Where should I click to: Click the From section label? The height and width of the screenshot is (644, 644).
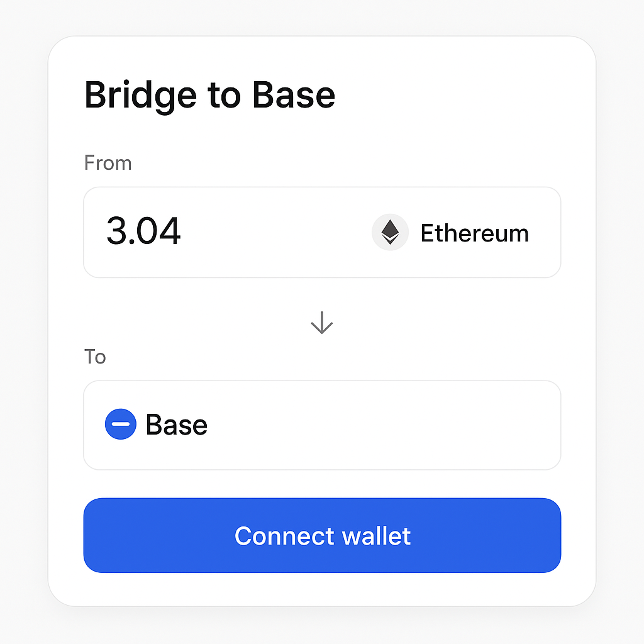[108, 162]
